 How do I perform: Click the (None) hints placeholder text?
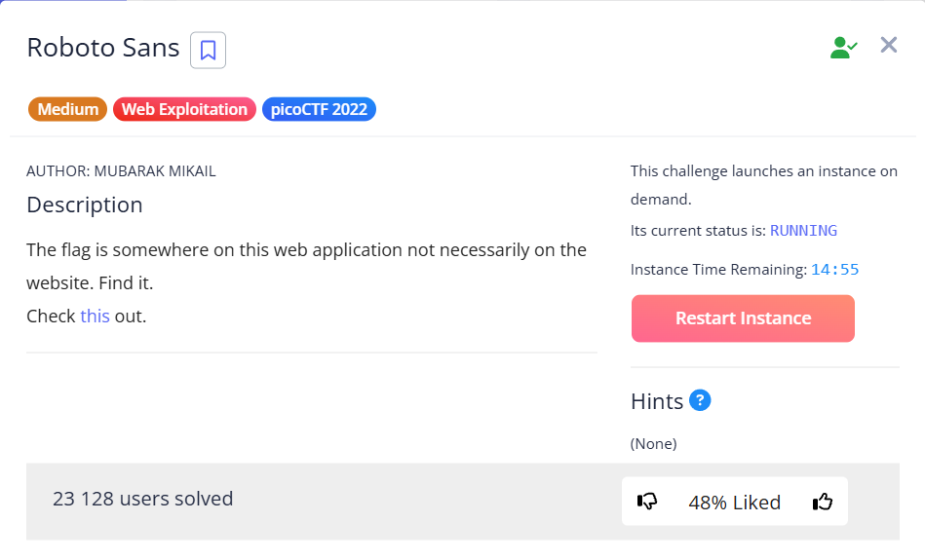point(653,444)
